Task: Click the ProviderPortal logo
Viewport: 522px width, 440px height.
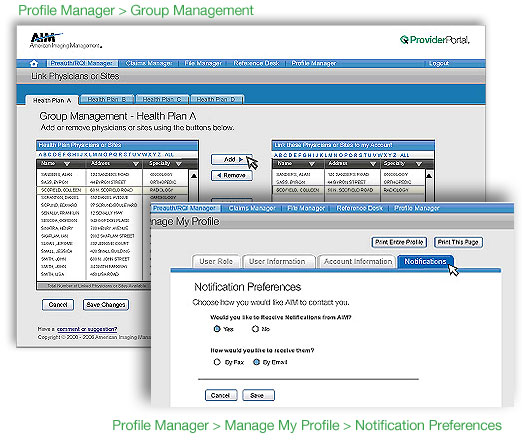Action: coord(435,40)
